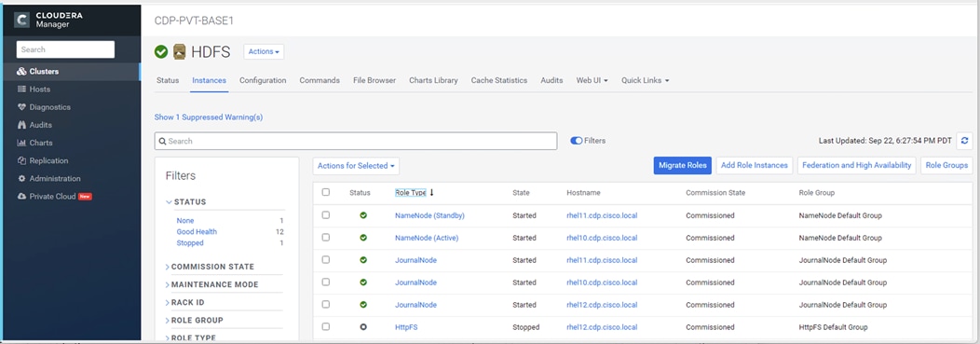980x344 pixels.
Task: Filter by Good Health status
Action: (197, 231)
